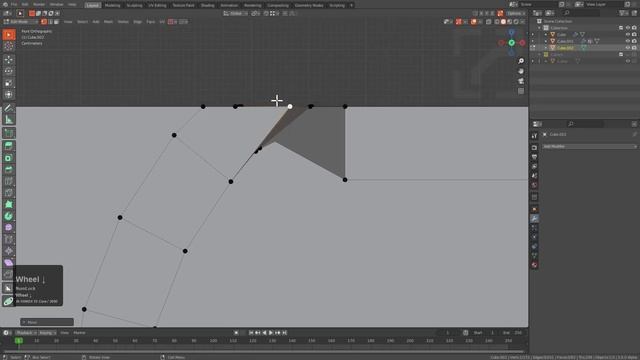
Task: Select the Shear tool
Action: (9, 263)
